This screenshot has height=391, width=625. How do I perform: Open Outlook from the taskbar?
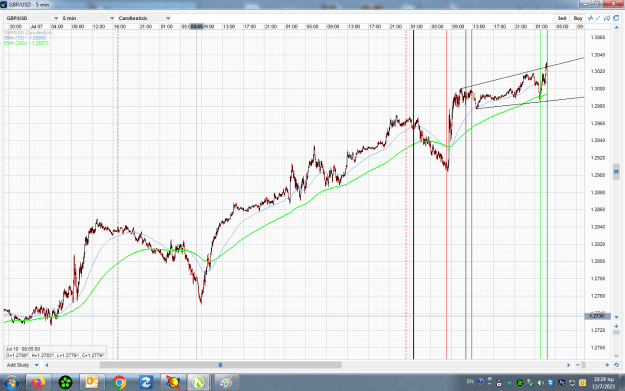92,383
